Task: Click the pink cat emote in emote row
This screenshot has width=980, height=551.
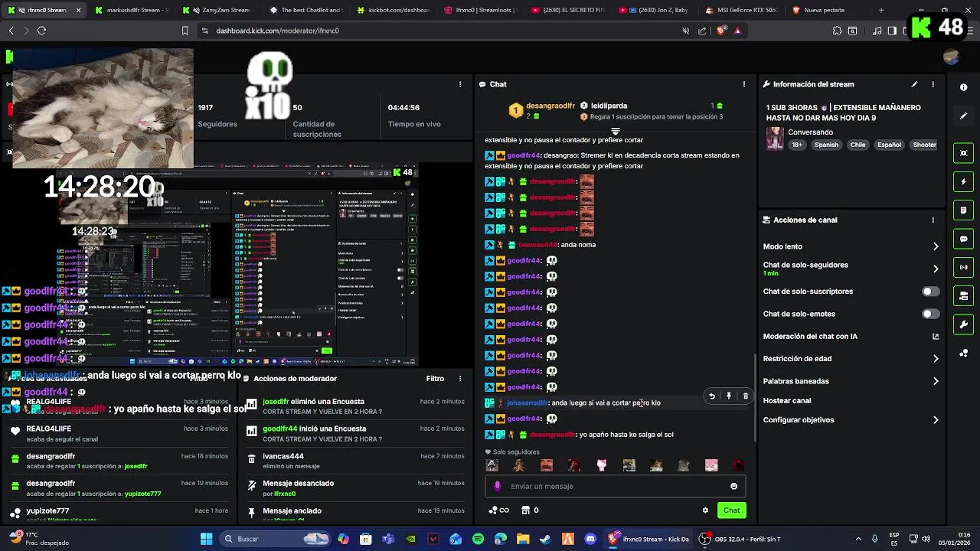Action: (x=602, y=465)
